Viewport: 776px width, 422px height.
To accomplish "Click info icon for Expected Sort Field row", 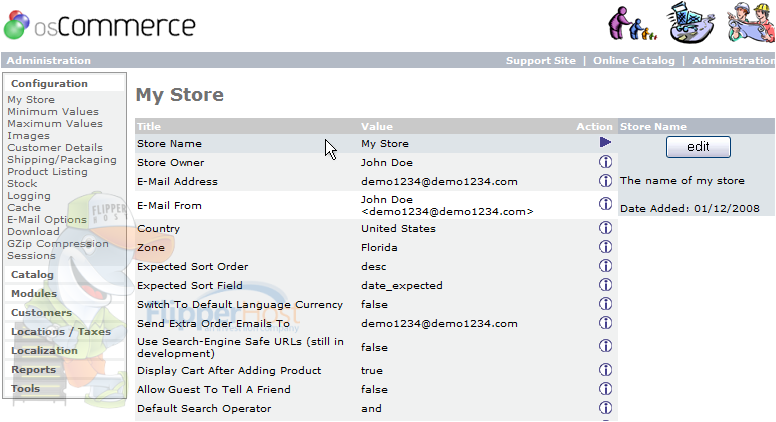I will (605, 284).
